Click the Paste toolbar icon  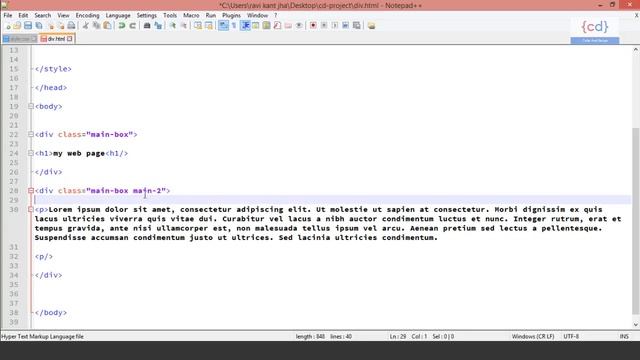click(107, 26)
